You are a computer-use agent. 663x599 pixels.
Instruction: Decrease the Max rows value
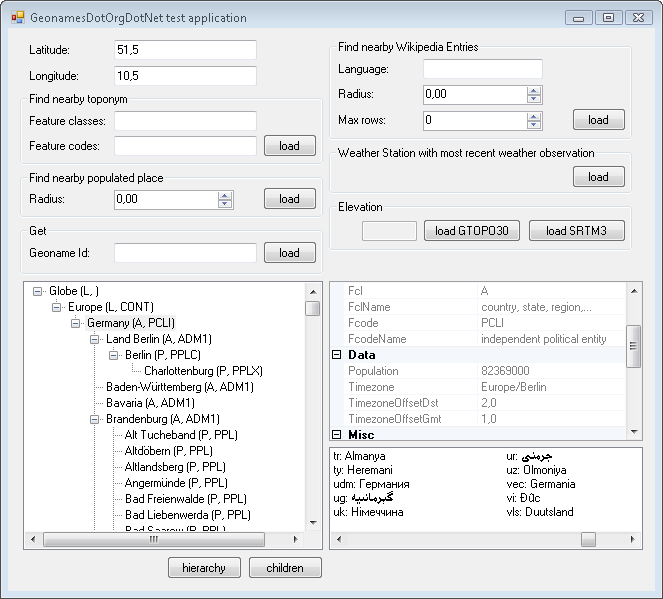(534, 125)
